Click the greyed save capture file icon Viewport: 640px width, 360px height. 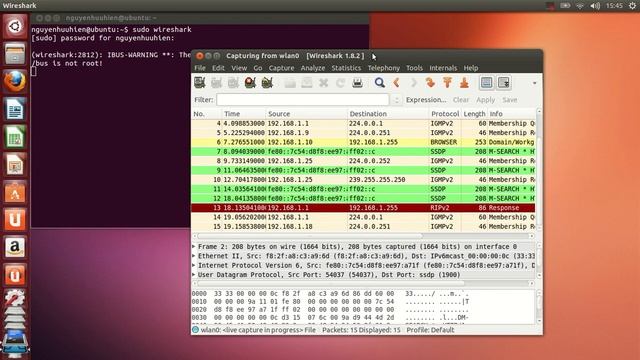point(307,83)
